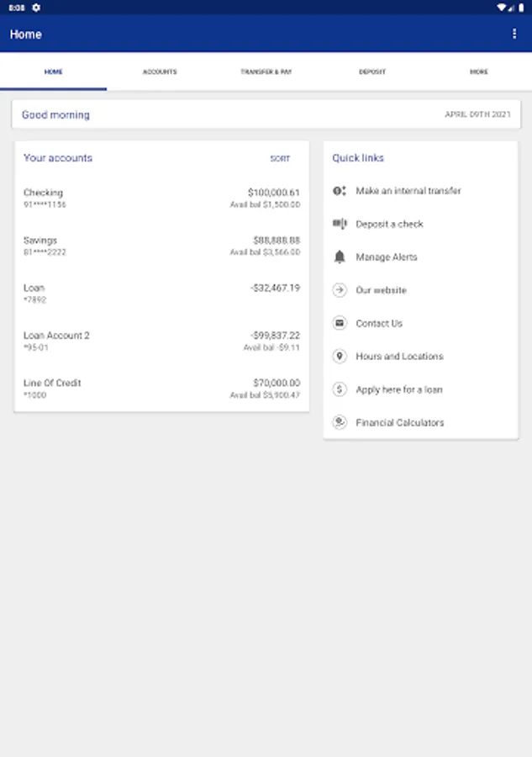The image size is (532, 757).
Task: Select the More tab
Action: [x=479, y=72]
